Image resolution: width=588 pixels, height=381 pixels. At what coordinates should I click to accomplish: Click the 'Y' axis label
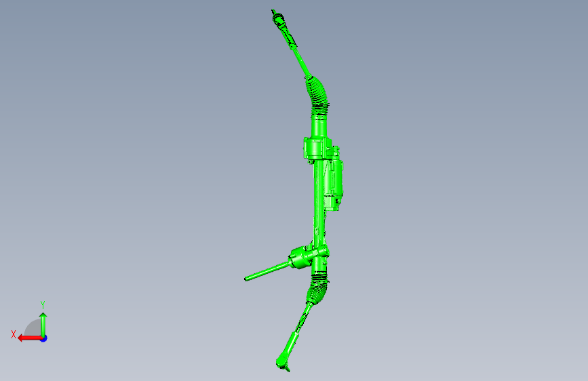(43, 305)
